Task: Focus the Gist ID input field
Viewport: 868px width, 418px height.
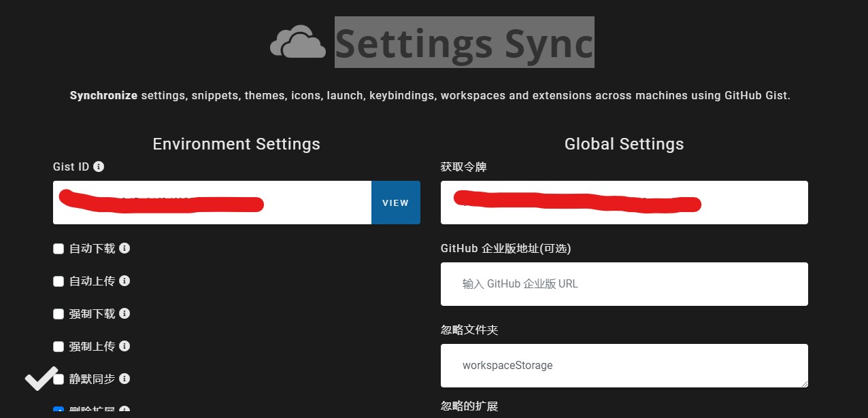Action: (x=212, y=203)
